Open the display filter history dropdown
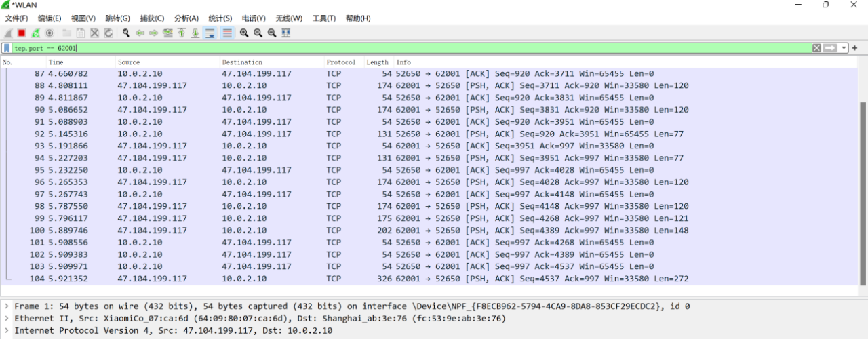Viewport: 868px width, 339px height. coord(844,48)
